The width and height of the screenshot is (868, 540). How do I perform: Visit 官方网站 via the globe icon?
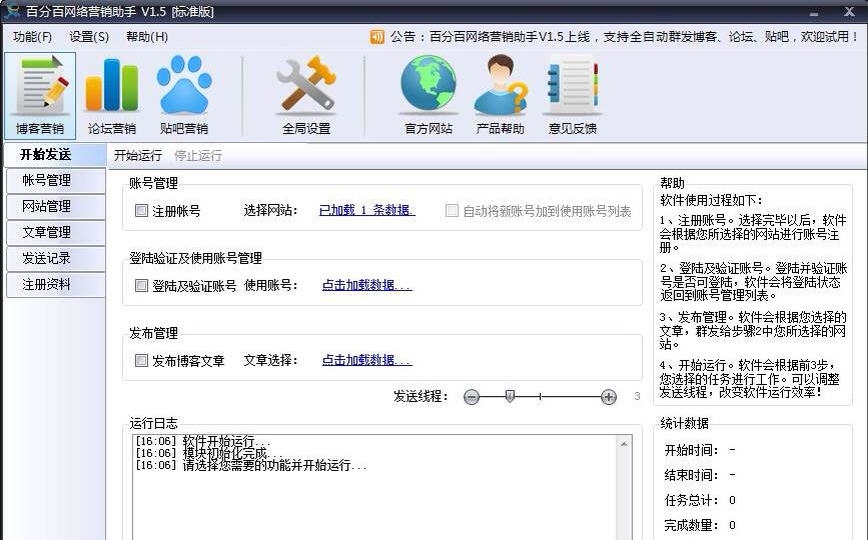coord(428,95)
